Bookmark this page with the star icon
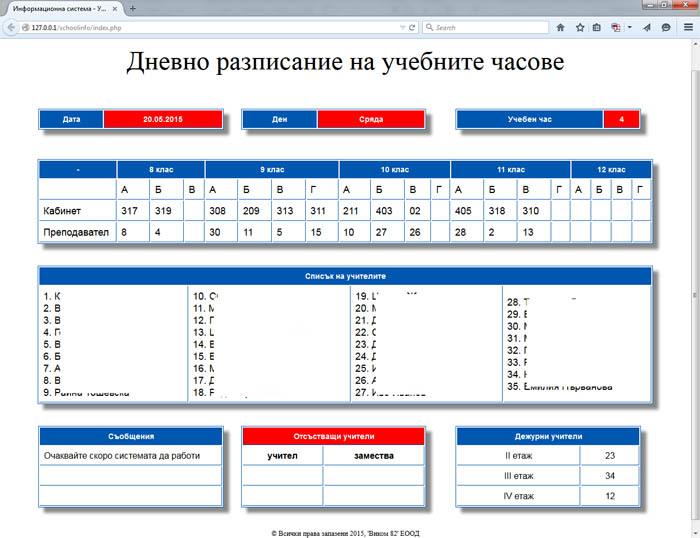This screenshot has height=538, width=700. tap(580, 28)
